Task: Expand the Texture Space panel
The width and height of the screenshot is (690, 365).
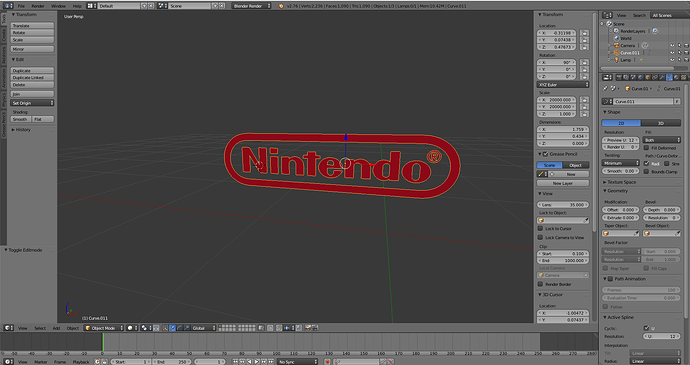Action: 620,182
